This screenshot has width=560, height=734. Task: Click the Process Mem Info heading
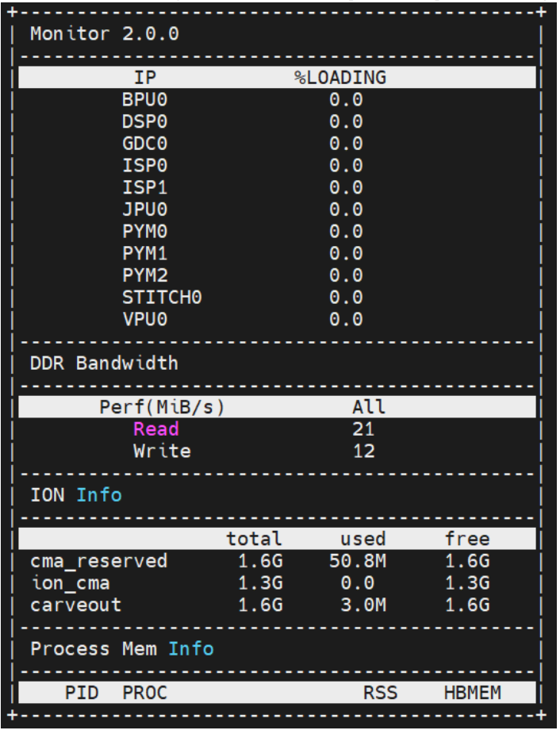click(121, 649)
